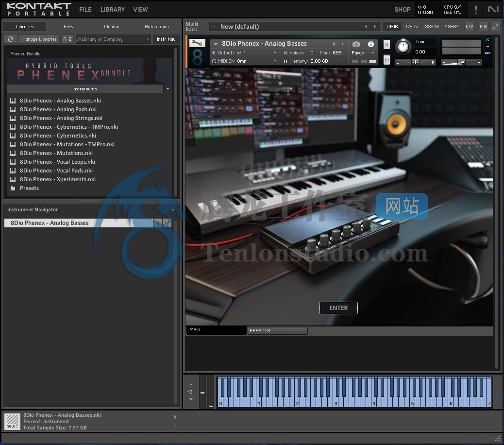
Task: Open the LIBRARY menu
Action: (113, 10)
